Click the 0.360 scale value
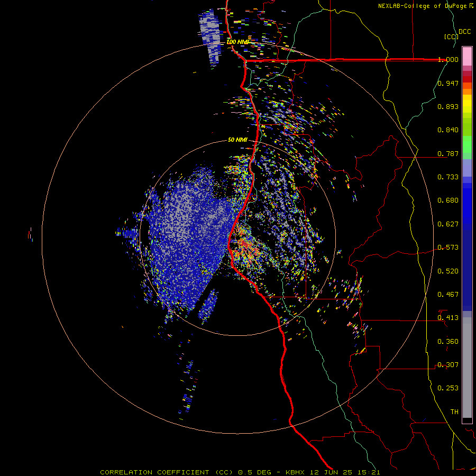 click(448, 342)
